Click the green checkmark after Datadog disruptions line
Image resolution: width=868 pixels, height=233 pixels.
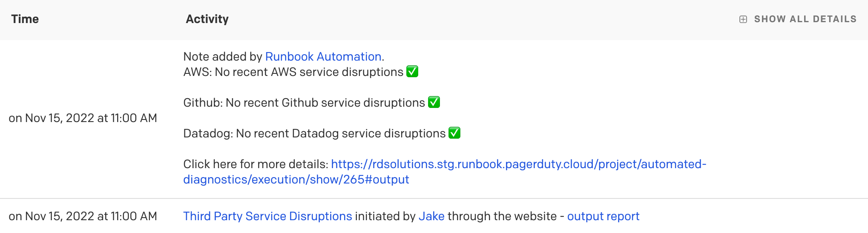[x=454, y=133]
